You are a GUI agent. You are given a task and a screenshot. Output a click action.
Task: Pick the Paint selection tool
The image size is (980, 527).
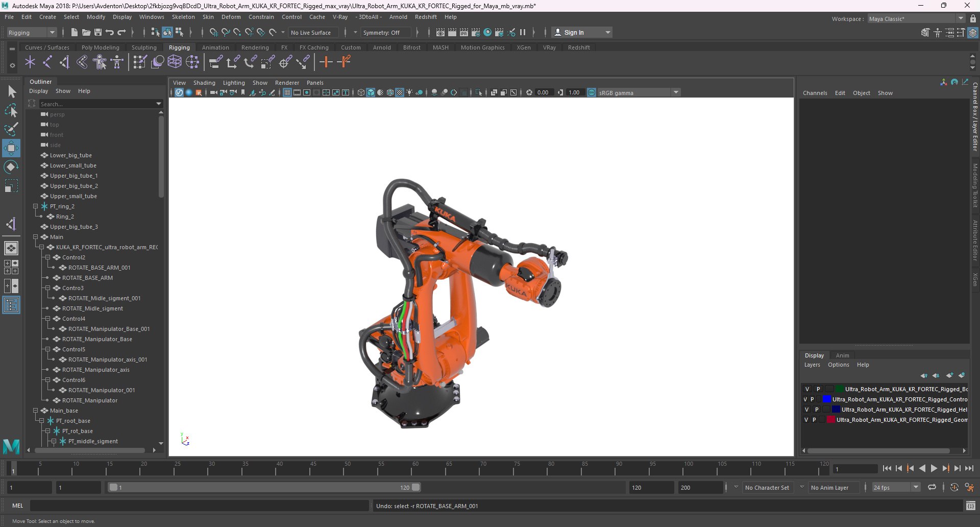pos(11,129)
